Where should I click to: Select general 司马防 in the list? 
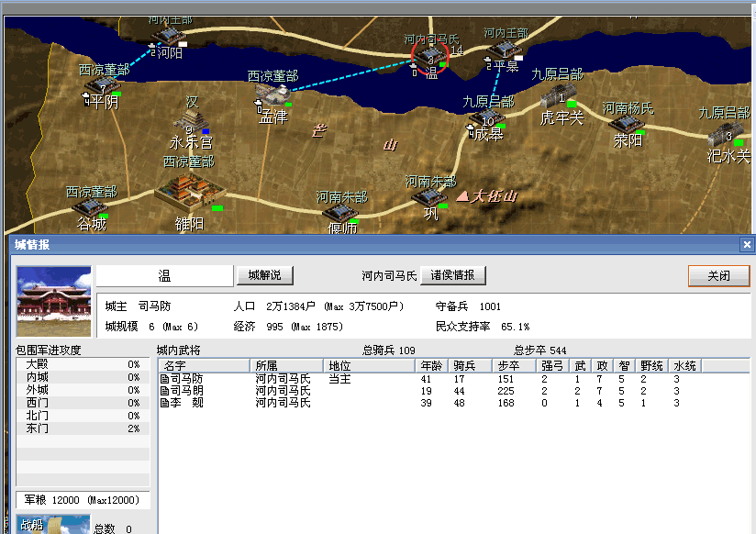[185, 379]
